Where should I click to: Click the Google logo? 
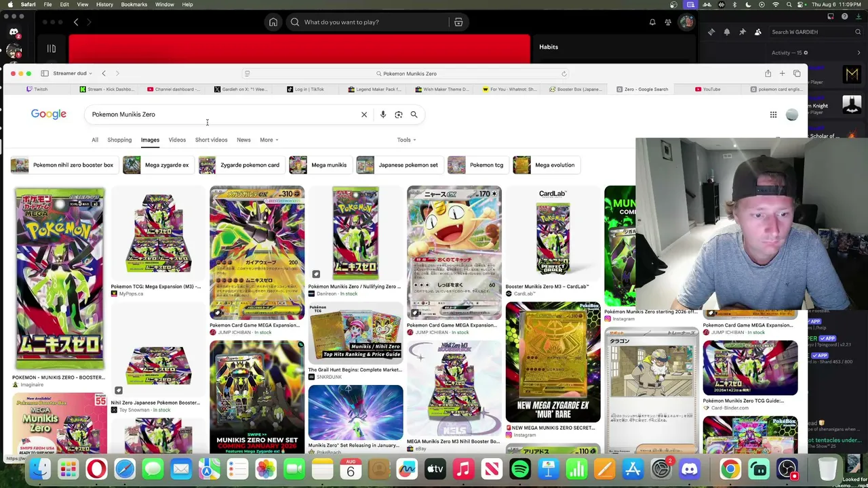click(x=49, y=115)
